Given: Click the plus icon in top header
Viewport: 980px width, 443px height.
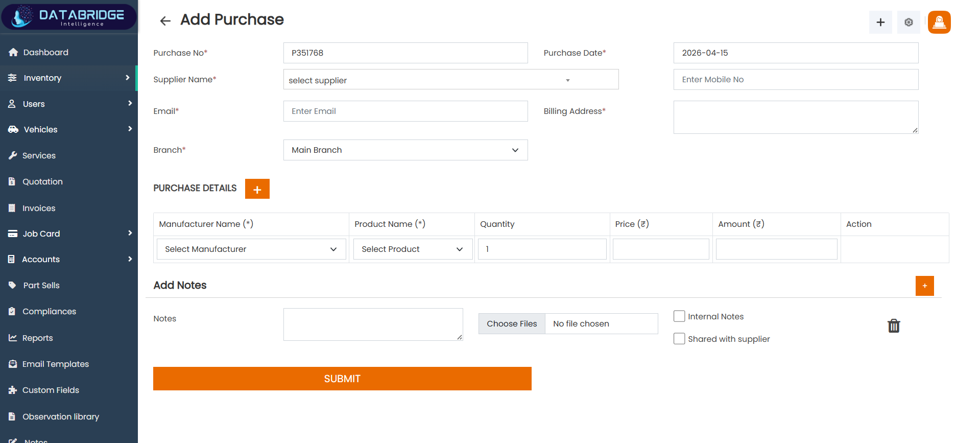Looking at the screenshot, I should [880, 22].
